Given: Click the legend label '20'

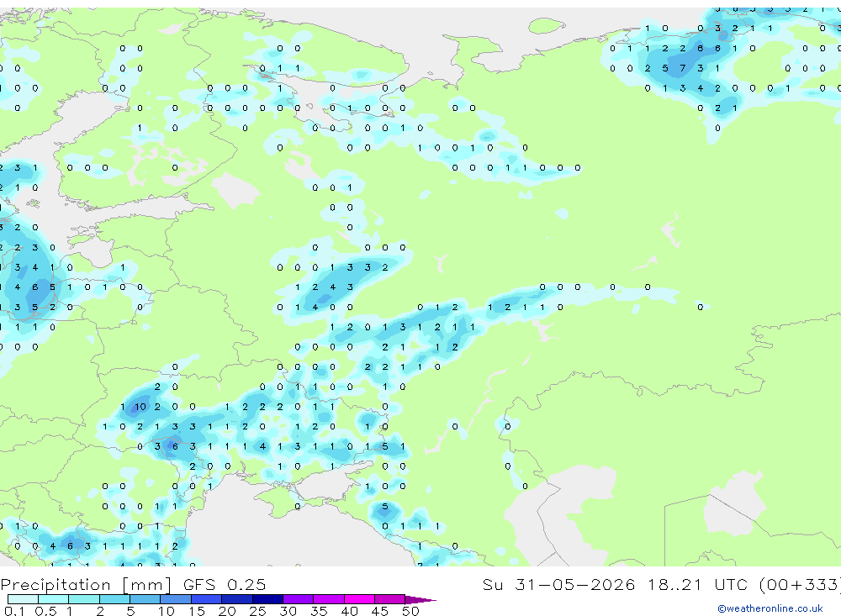Looking at the screenshot, I should point(227,611).
